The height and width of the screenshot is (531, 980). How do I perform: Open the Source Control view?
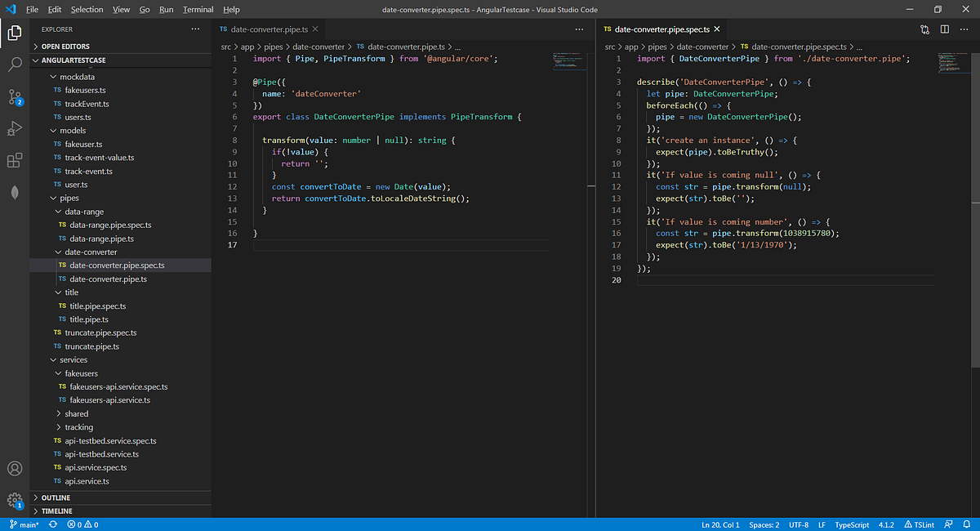pos(15,96)
